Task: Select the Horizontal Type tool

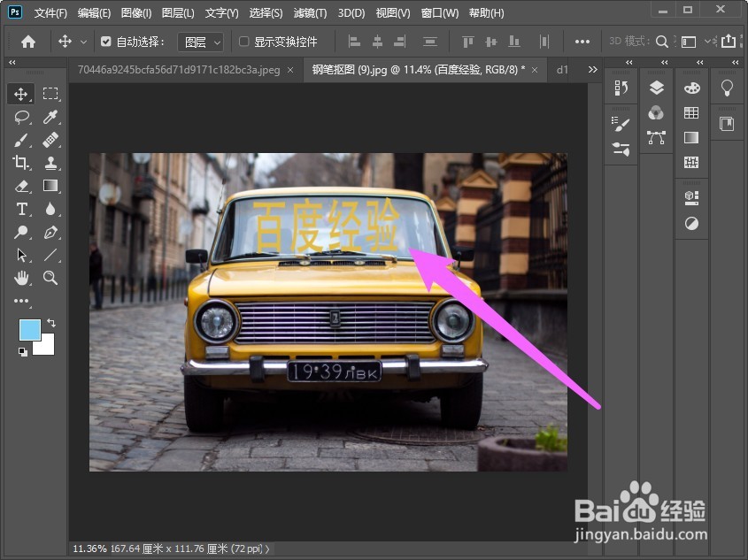Action: [x=21, y=209]
